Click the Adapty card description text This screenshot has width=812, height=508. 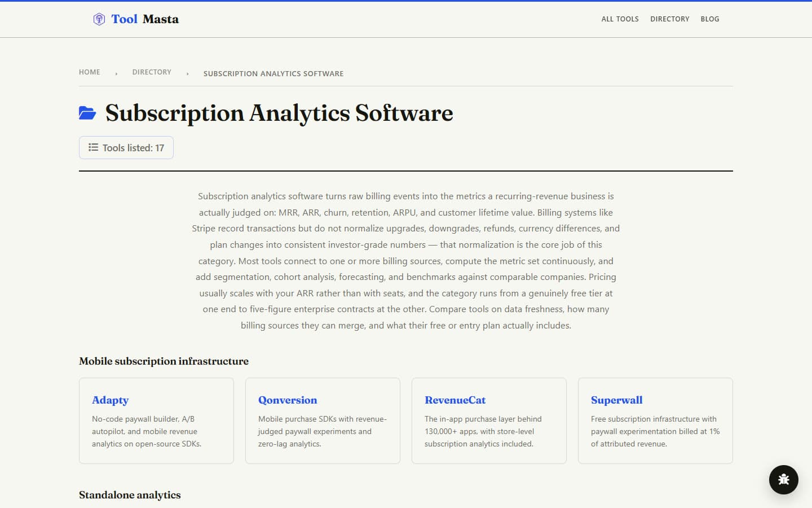coord(147,431)
